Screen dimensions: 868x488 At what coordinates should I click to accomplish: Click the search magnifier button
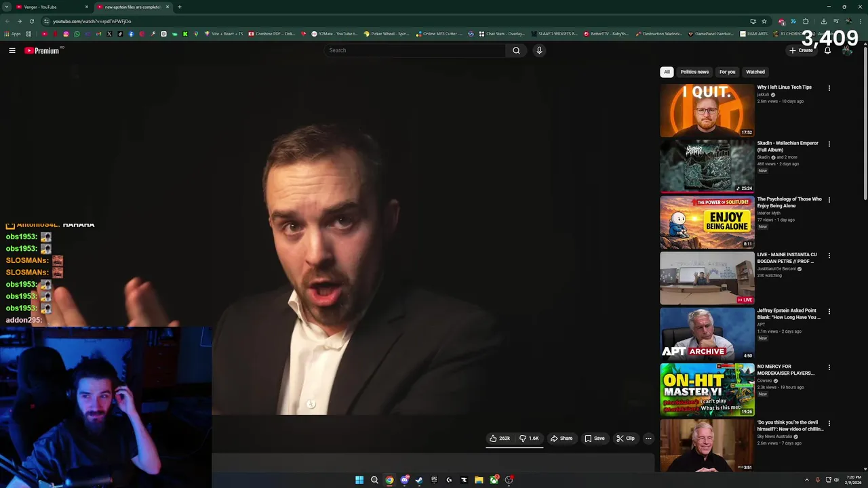[x=516, y=50]
